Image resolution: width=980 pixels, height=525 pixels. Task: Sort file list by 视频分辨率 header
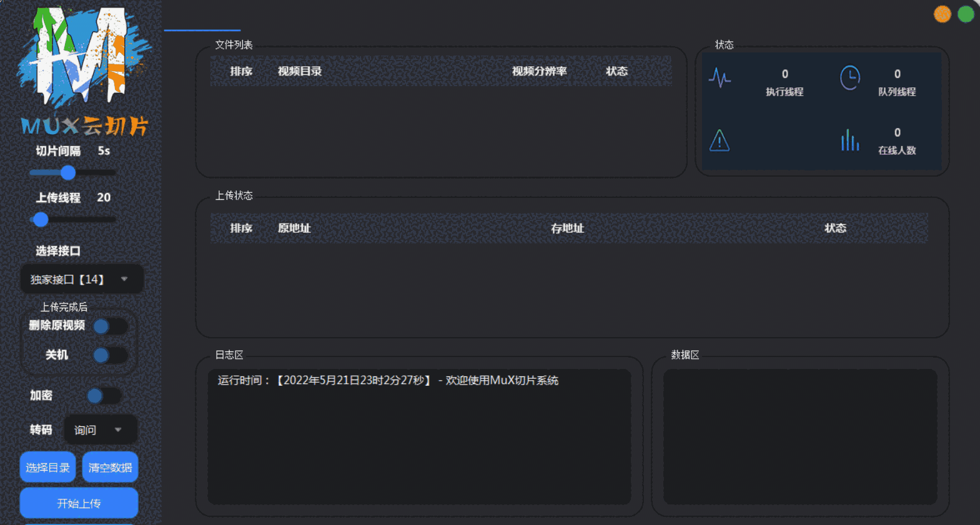point(539,71)
